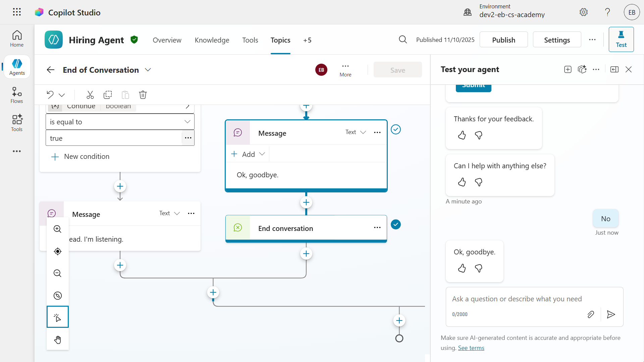Click the attach file paperclip icon
This screenshot has height=362, width=644.
(591, 314)
